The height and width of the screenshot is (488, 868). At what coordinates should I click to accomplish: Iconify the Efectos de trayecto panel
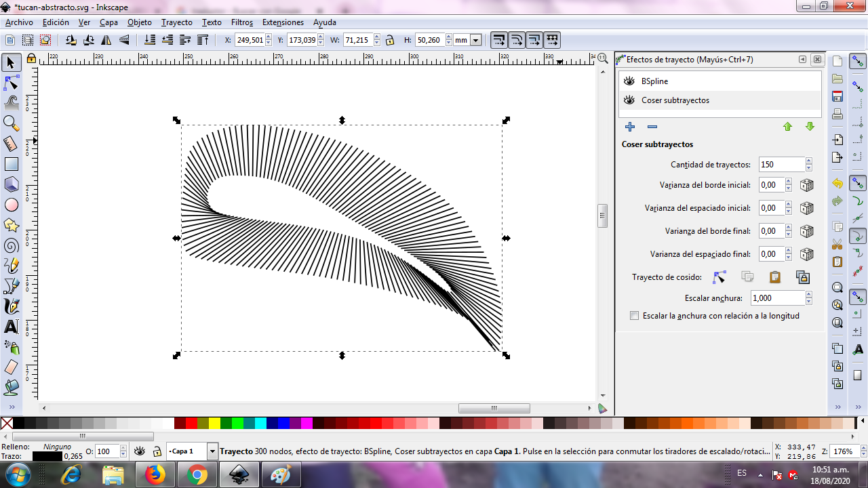(x=803, y=60)
